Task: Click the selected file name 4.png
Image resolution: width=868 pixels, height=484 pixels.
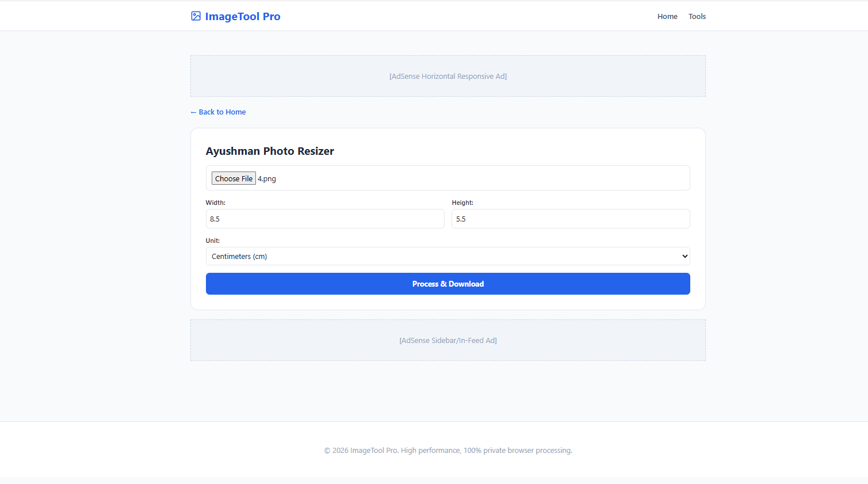Action: click(x=267, y=179)
